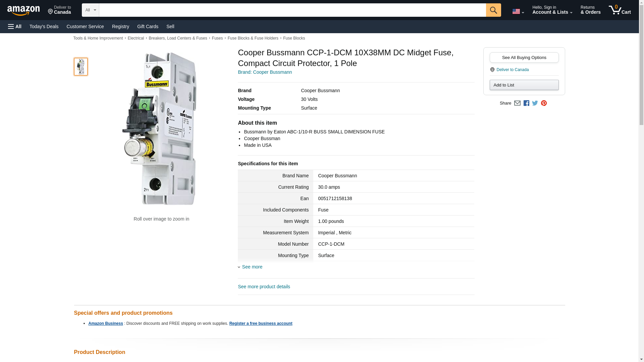
Task: Open the search category All dropdown
Action: 90,10
